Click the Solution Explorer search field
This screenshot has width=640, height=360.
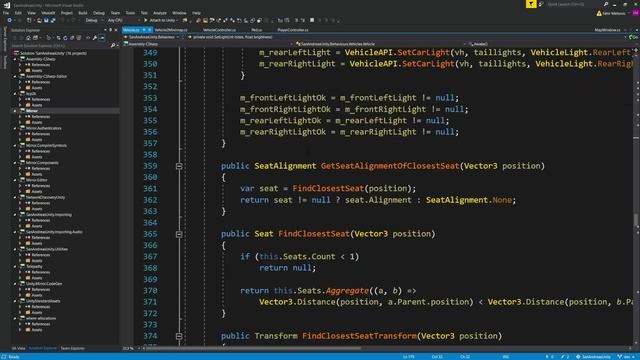[x=60, y=45]
